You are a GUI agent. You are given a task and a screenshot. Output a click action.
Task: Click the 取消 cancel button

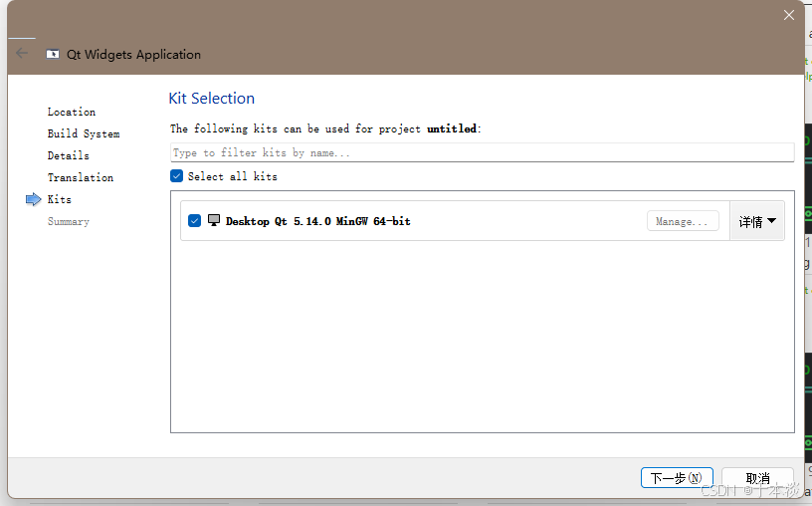click(x=757, y=477)
